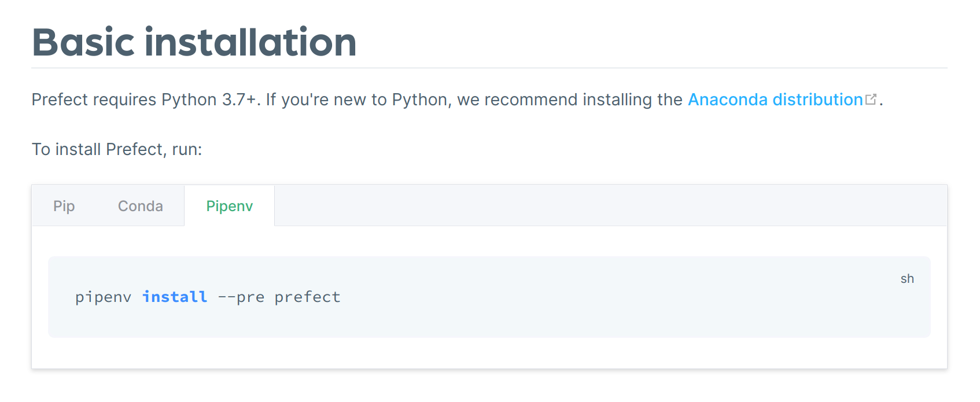This screenshot has height=402, width=980.
Task: Click the active Pipenv tab
Action: coord(230,206)
